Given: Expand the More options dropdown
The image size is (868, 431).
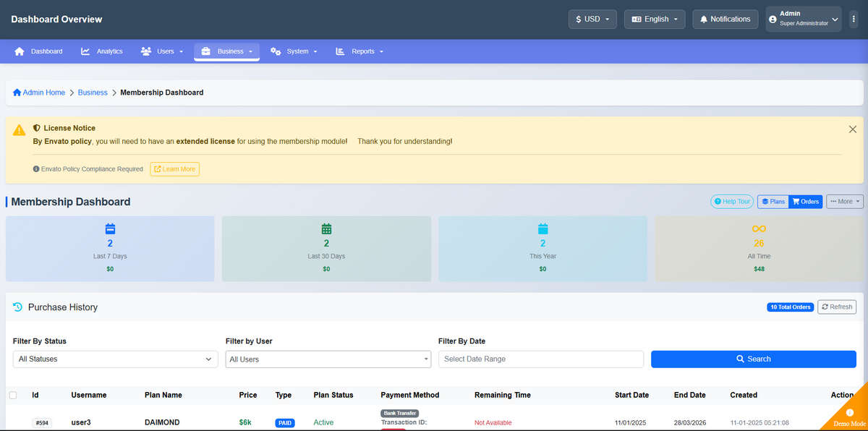Looking at the screenshot, I should click(x=845, y=202).
